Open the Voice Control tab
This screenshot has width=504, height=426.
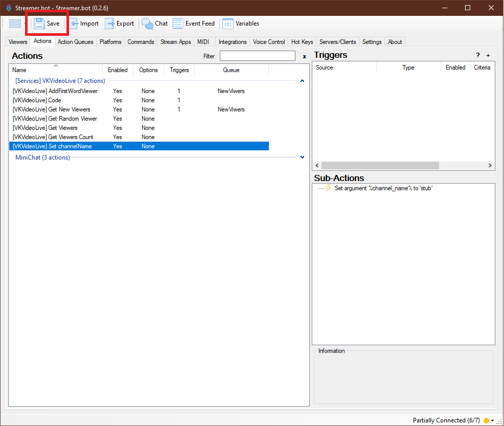(x=269, y=42)
